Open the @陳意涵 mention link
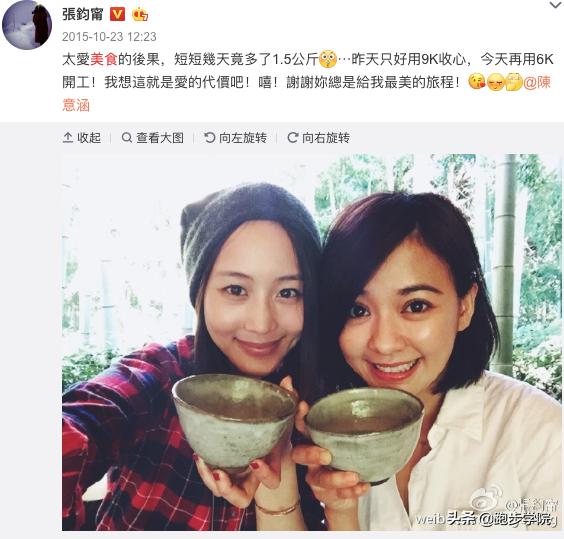This screenshot has width=564, height=539. (537, 82)
